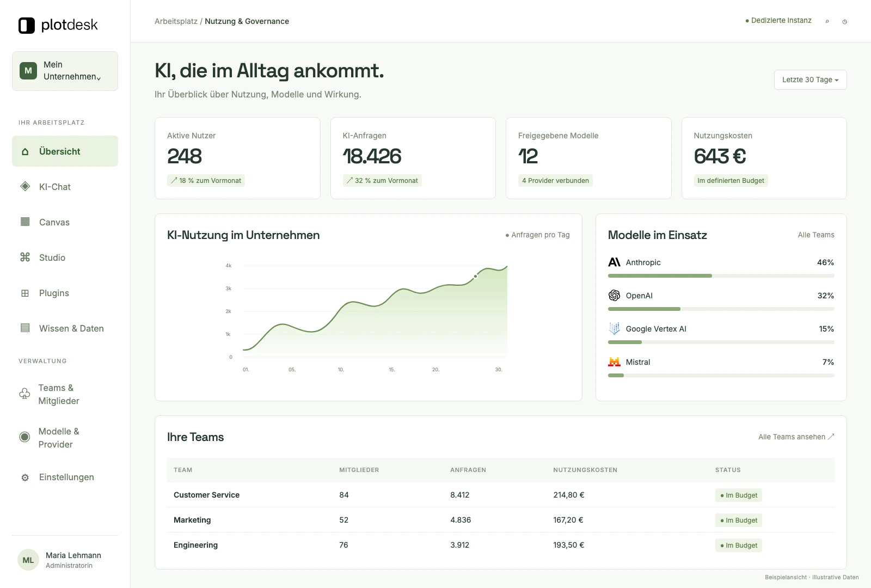
Task: Expand the Mein Unternehmen workspace switcher
Action: (x=65, y=71)
